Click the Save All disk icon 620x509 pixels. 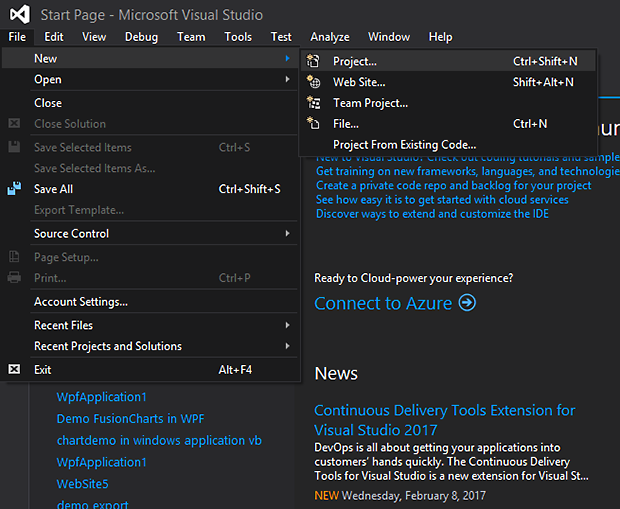pyautogui.click(x=14, y=189)
